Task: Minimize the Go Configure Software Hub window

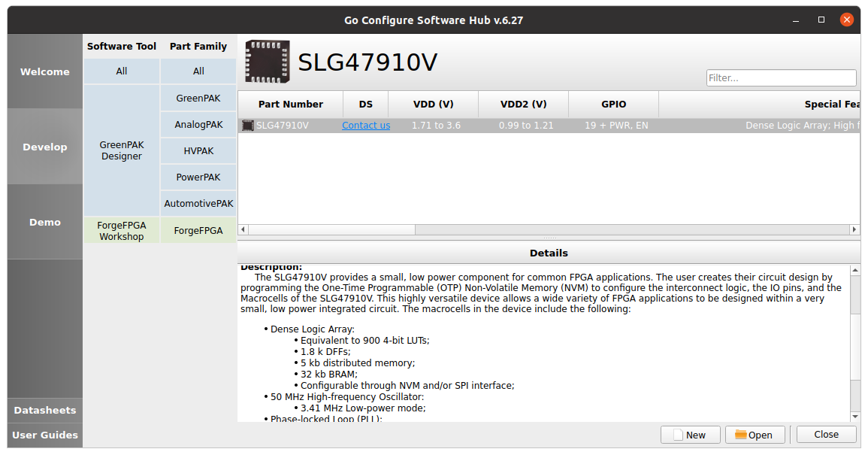Action: [x=796, y=20]
